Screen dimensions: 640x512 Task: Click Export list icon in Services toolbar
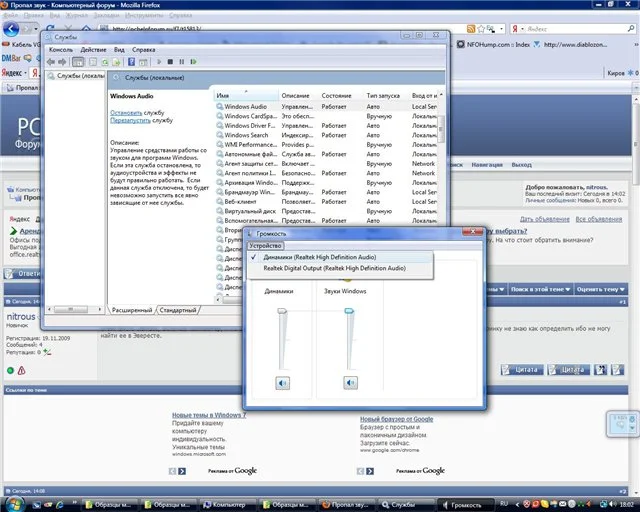tap(116, 62)
